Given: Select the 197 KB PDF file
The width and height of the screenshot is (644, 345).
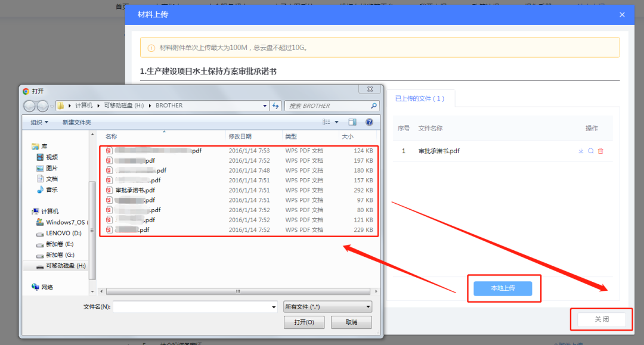Looking at the screenshot, I should click(239, 160).
